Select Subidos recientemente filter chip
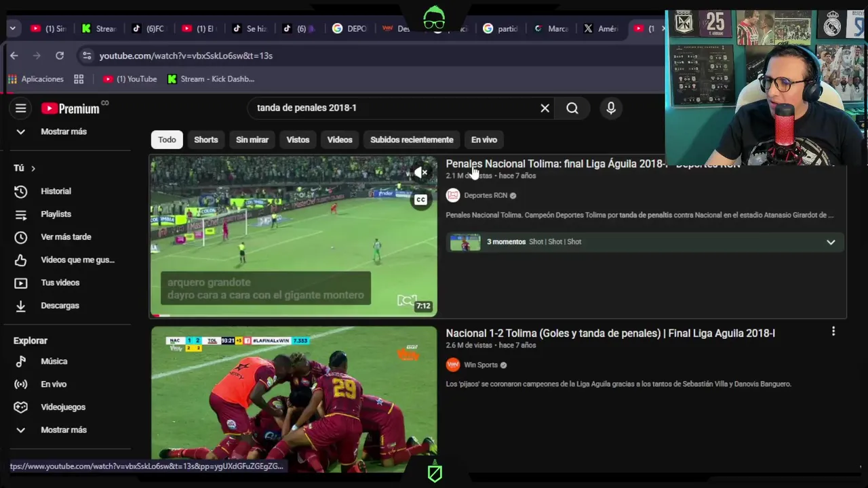This screenshot has height=488, width=868. point(412,140)
